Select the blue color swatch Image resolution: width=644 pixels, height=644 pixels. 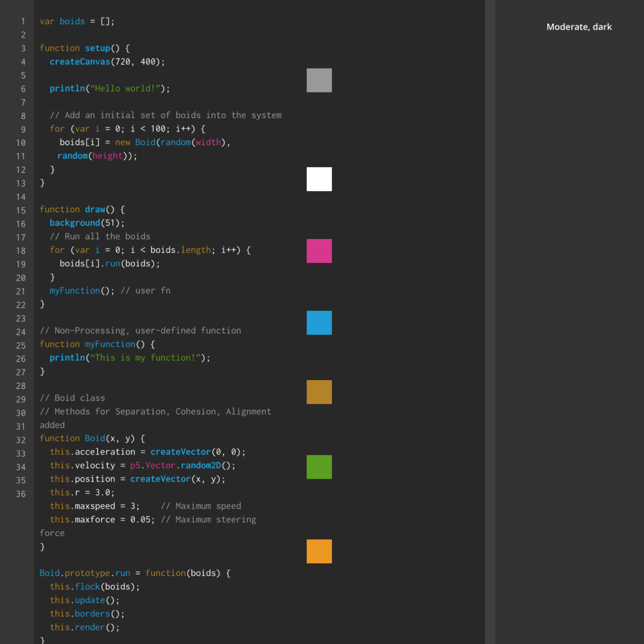(319, 323)
